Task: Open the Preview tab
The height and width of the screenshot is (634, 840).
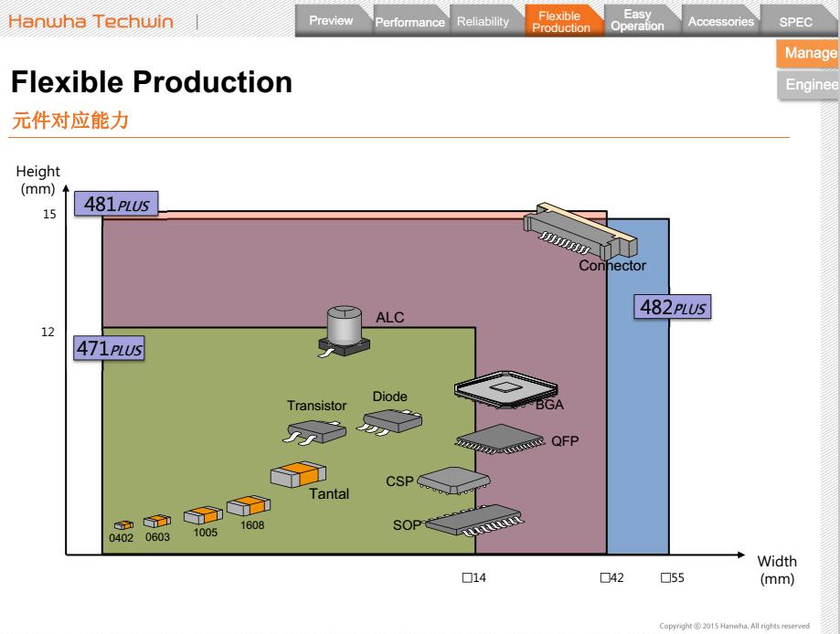Action: click(x=331, y=21)
